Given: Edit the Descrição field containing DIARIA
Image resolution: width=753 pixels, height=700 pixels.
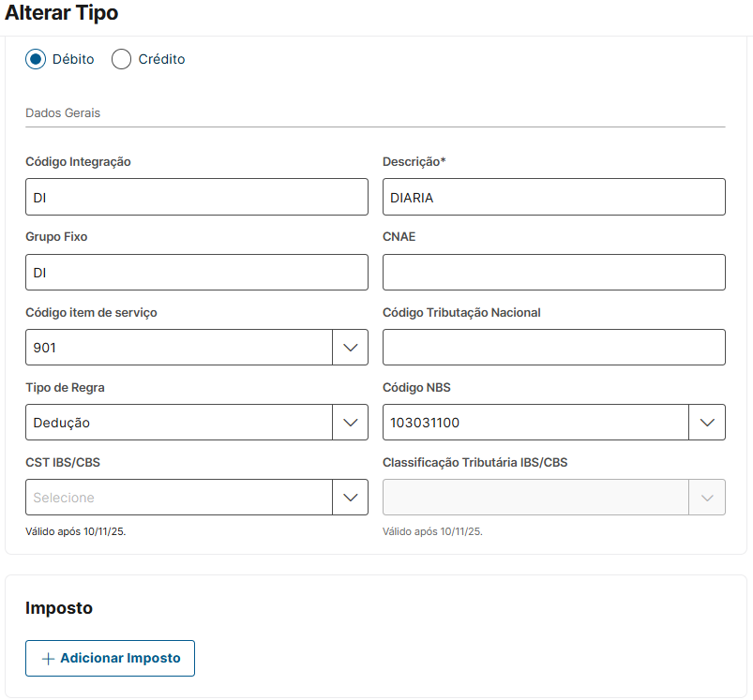Looking at the screenshot, I should coord(553,197).
